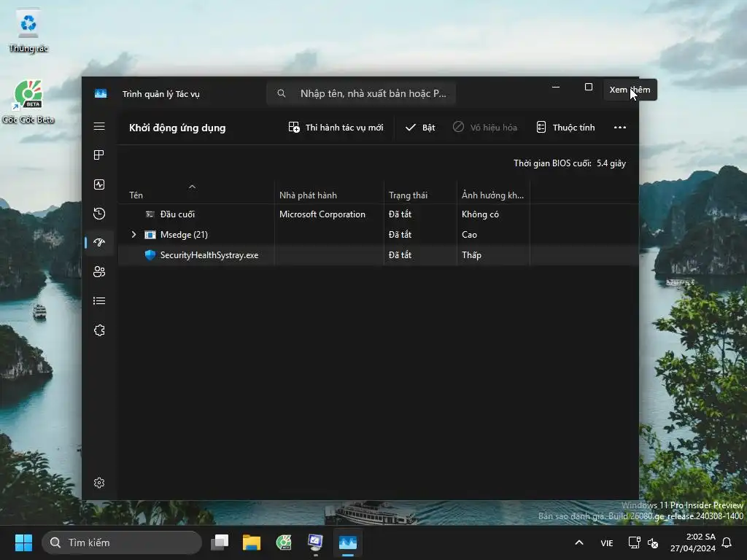This screenshot has height=560, width=747.
Task: Click 'Microsoft Corporation' publisher cell
Action: (322, 214)
